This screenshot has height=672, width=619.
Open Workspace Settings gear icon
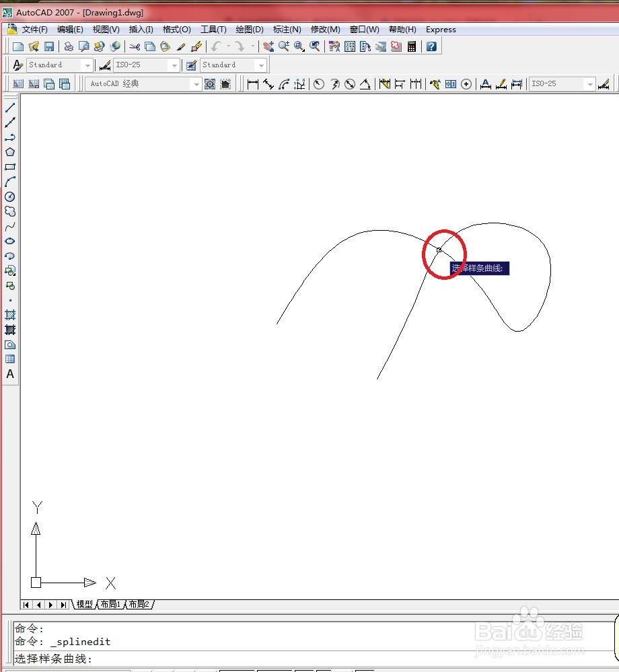(210, 84)
